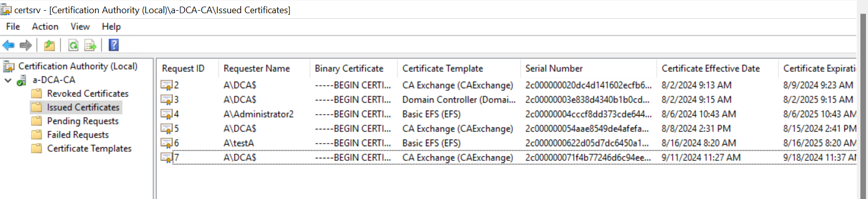Viewport: 868px width, 199px height.
Task: Click effective date 8/16/2024 8:20 AM
Action: 699,143
